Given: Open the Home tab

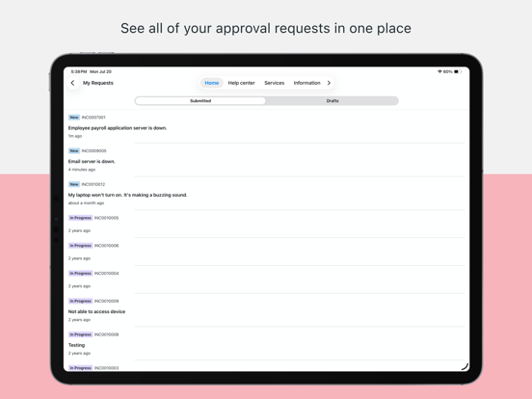Looking at the screenshot, I should (212, 83).
